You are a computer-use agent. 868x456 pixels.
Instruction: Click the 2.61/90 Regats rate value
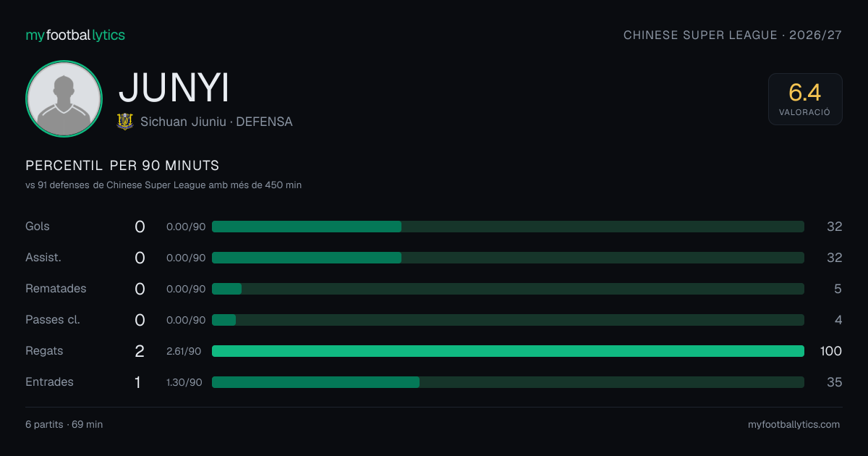[x=184, y=351]
